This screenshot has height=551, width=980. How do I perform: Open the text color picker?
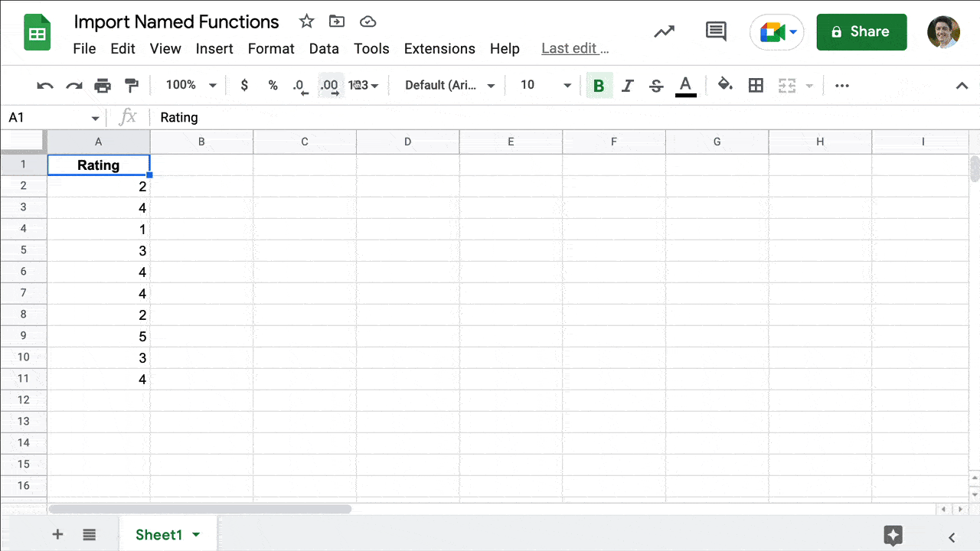[685, 85]
